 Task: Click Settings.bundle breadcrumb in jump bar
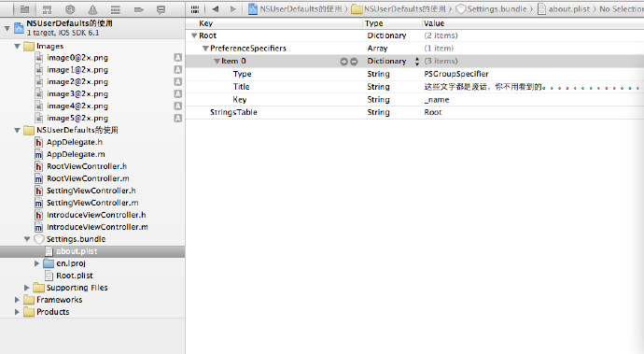click(x=491, y=8)
